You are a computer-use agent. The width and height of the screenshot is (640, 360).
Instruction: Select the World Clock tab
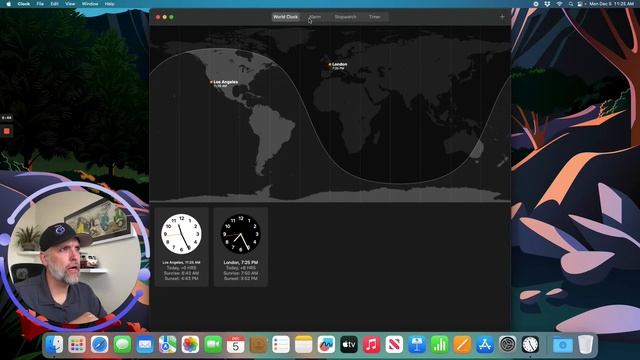(285, 17)
